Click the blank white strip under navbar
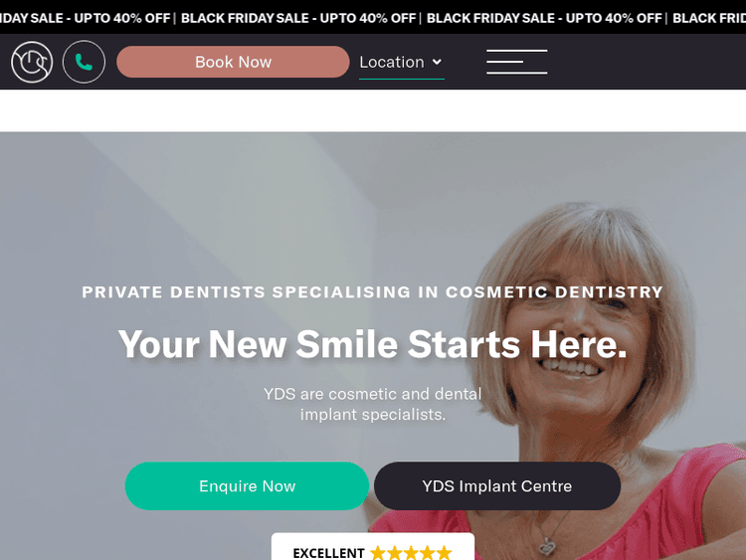Image resolution: width=746 pixels, height=560 pixels. coord(373,110)
